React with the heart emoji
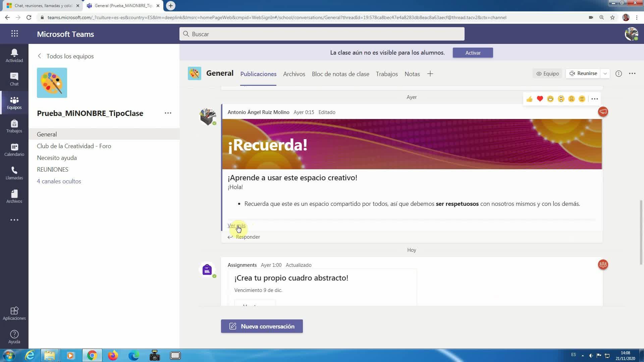The image size is (644, 362). click(x=540, y=99)
